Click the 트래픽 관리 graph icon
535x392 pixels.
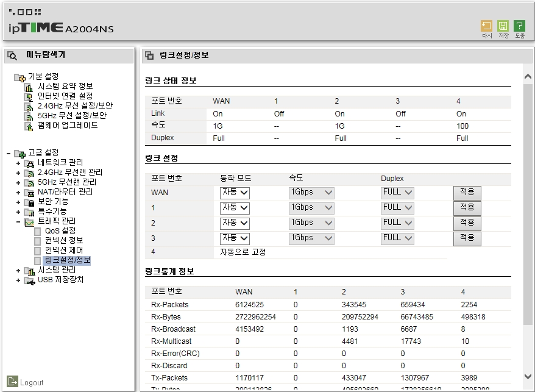[x=29, y=223]
